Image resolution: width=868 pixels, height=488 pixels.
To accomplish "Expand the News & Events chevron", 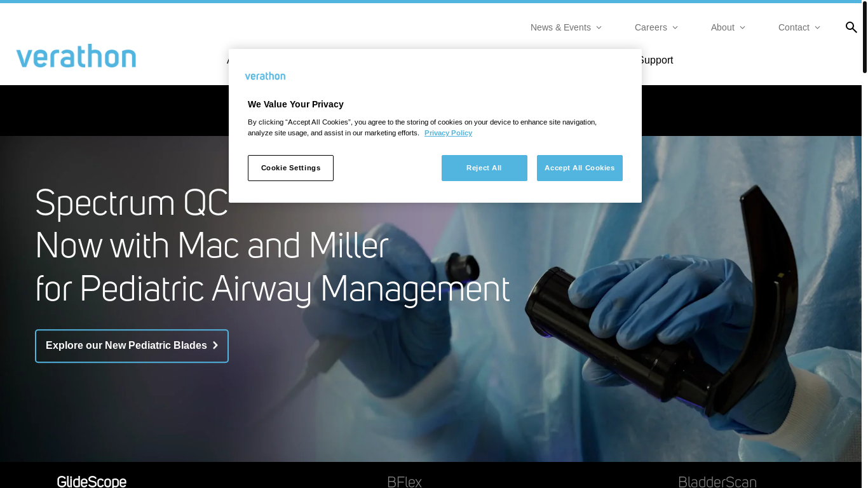I will [x=599, y=27].
